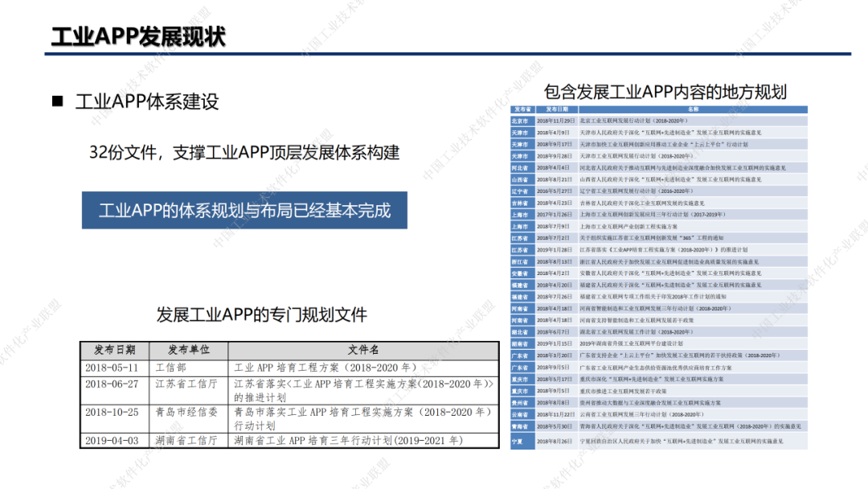The width and height of the screenshot is (868, 489).
Task: Click the plan name 北京工业互联网发展行动计划
Action: [x=634, y=121]
